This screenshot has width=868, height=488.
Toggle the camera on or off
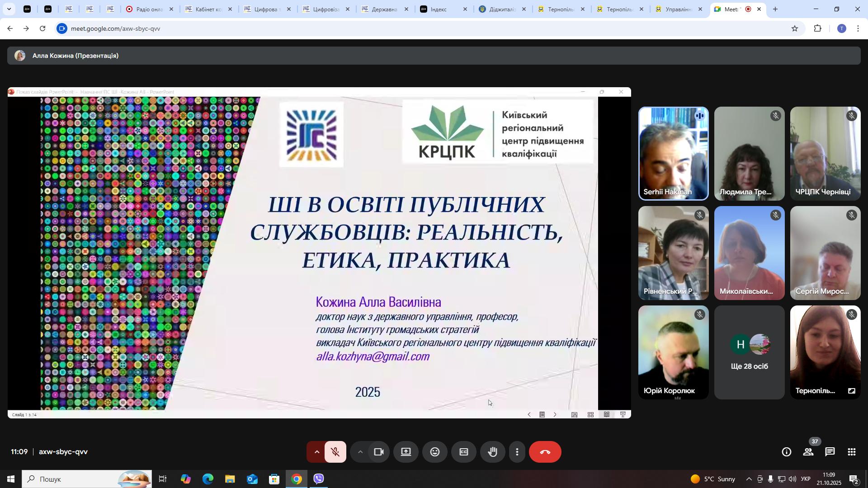point(379,452)
